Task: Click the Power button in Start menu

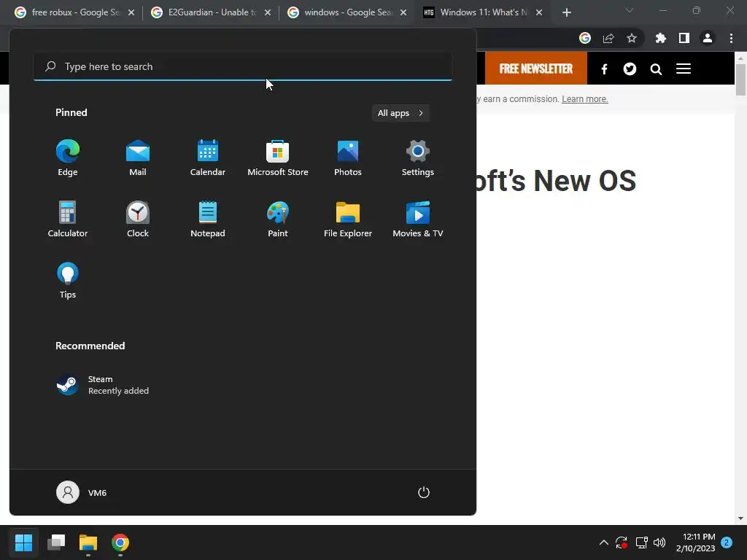Action: coord(424,492)
